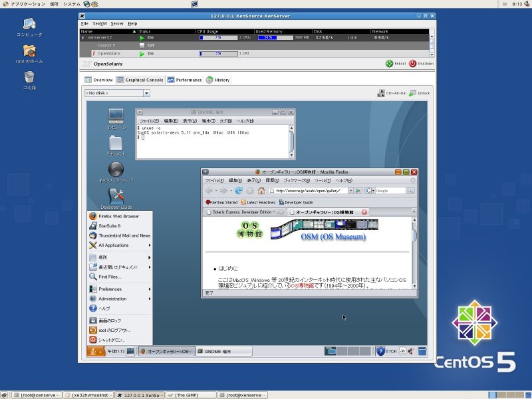Launch StarSuite 8 from the menu

click(120, 225)
